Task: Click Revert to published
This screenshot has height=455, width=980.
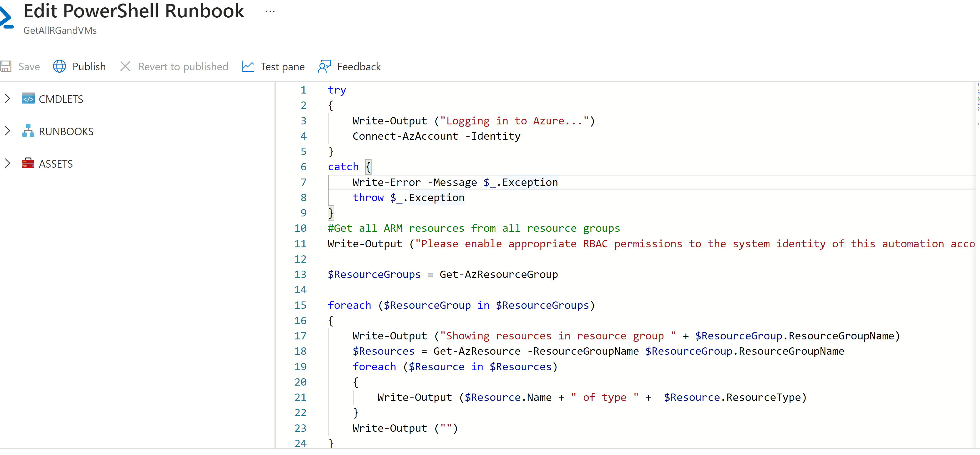Action: pyautogui.click(x=183, y=67)
